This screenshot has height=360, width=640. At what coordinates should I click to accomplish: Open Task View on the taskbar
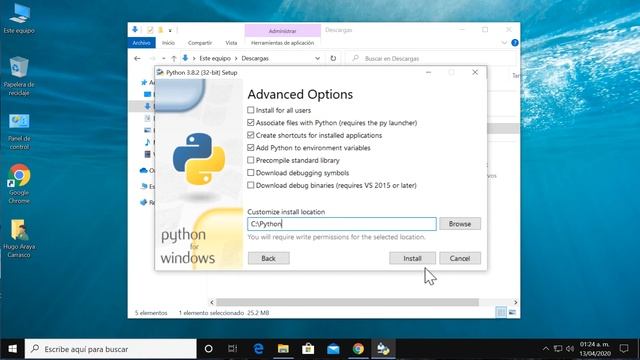[x=233, y=349]
